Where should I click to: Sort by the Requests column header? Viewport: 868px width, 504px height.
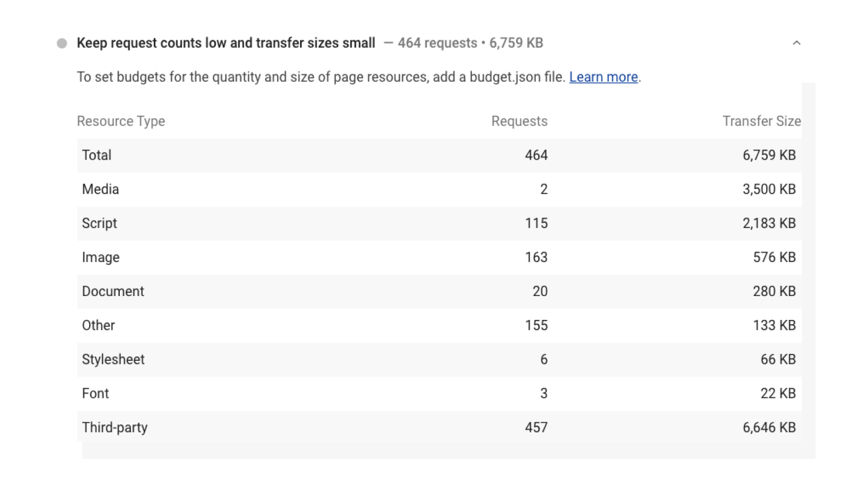519,121
